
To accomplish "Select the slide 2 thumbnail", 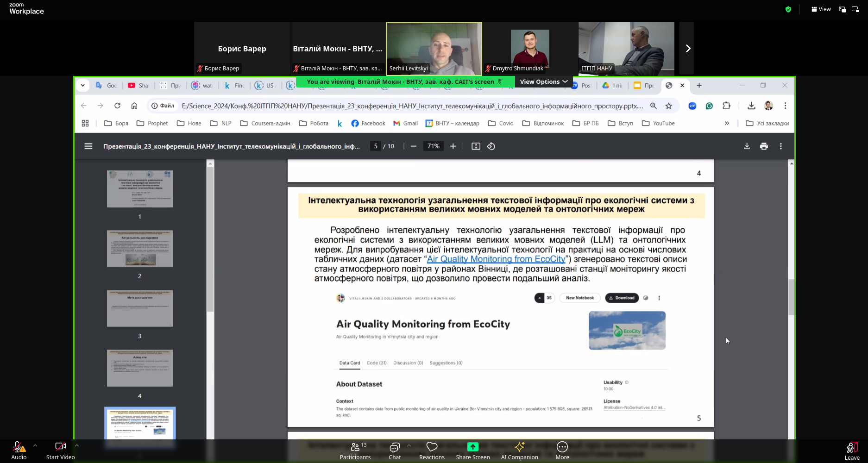I will 140,249.
